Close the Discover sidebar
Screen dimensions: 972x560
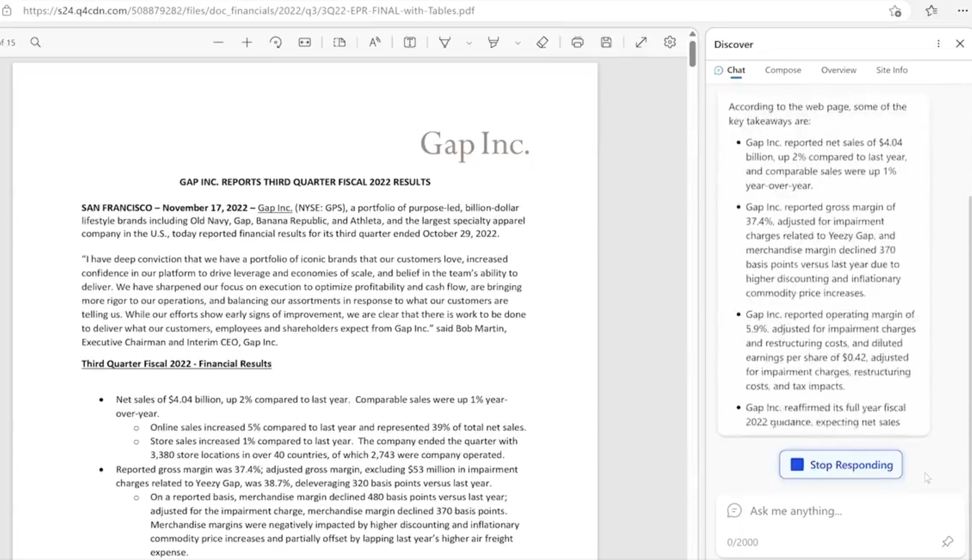(960, 44)
